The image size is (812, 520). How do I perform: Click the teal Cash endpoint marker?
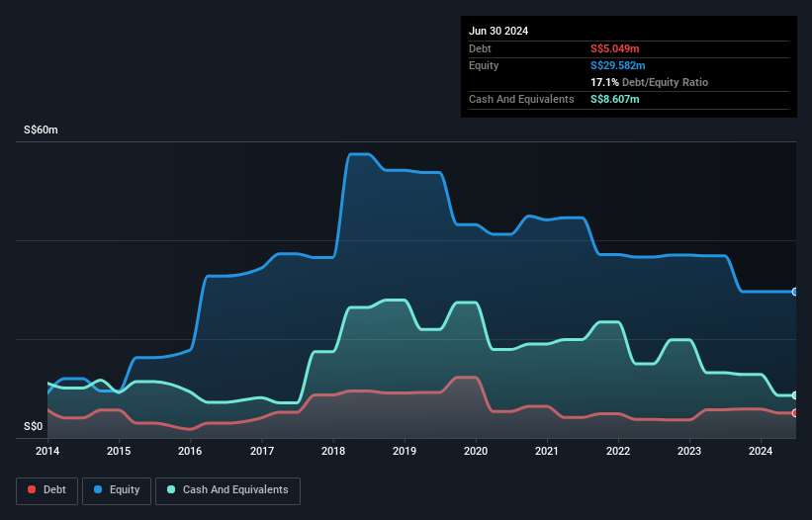[795, 395]
